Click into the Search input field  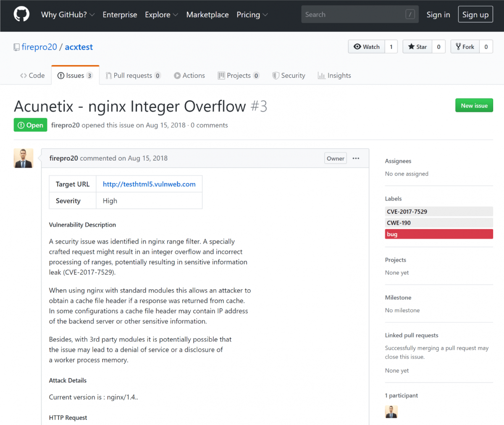point(353,15)
